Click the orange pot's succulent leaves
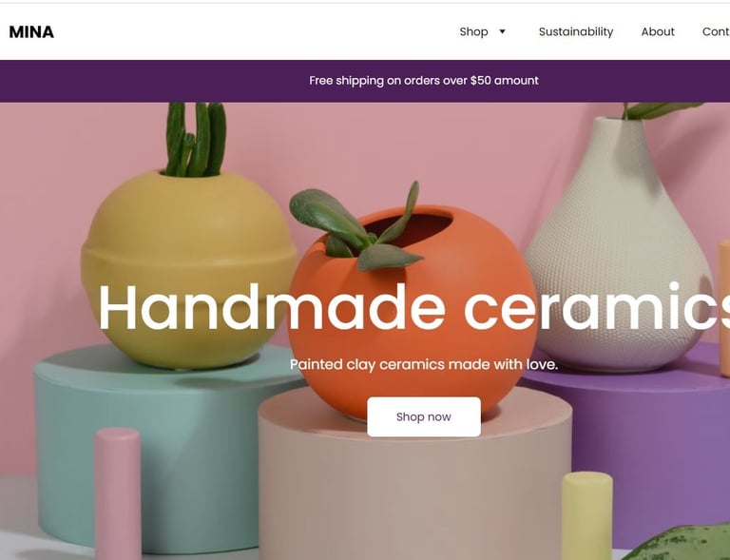The image size is (730, 560). [x=356, y=228]
